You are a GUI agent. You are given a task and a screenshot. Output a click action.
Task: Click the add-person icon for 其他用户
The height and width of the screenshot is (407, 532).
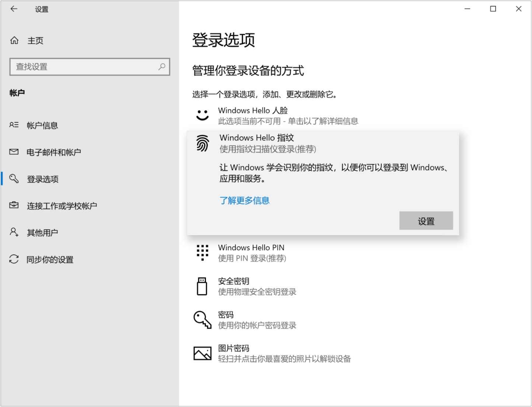14,232
